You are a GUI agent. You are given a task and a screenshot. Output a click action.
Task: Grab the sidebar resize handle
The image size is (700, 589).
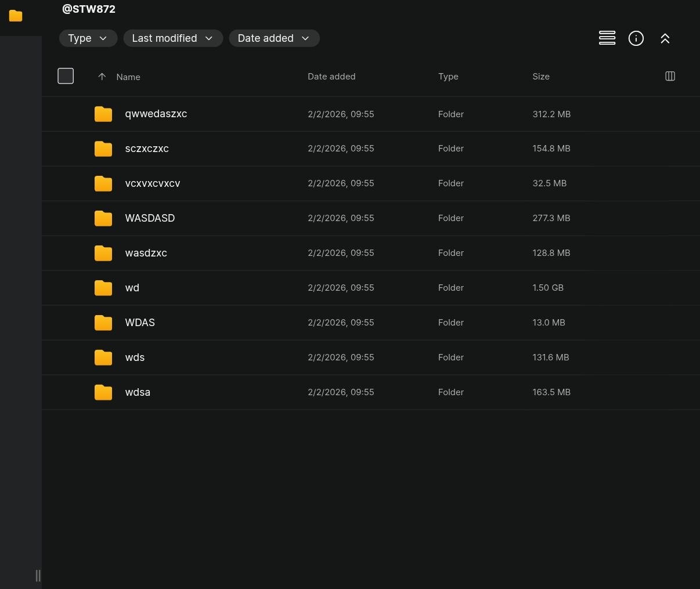(38, 575)
